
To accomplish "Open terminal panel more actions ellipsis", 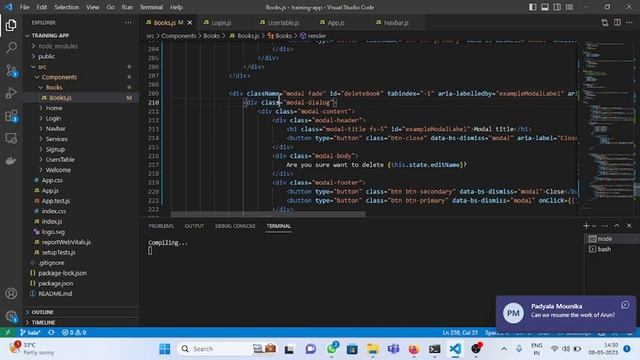I will point(605,226).
